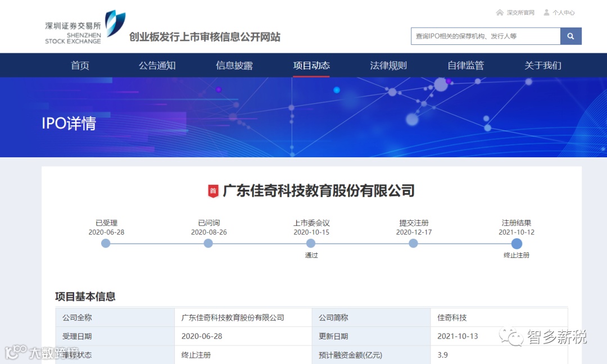This screenshot has width=607, height=364.
Task: Click the 终止注册 value in the table
Action: [x=196, y=354]
